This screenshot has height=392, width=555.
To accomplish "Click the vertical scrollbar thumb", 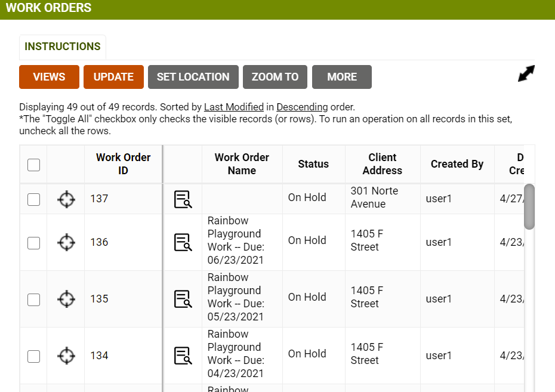I will pyautogui.click(x=529, y=206).
